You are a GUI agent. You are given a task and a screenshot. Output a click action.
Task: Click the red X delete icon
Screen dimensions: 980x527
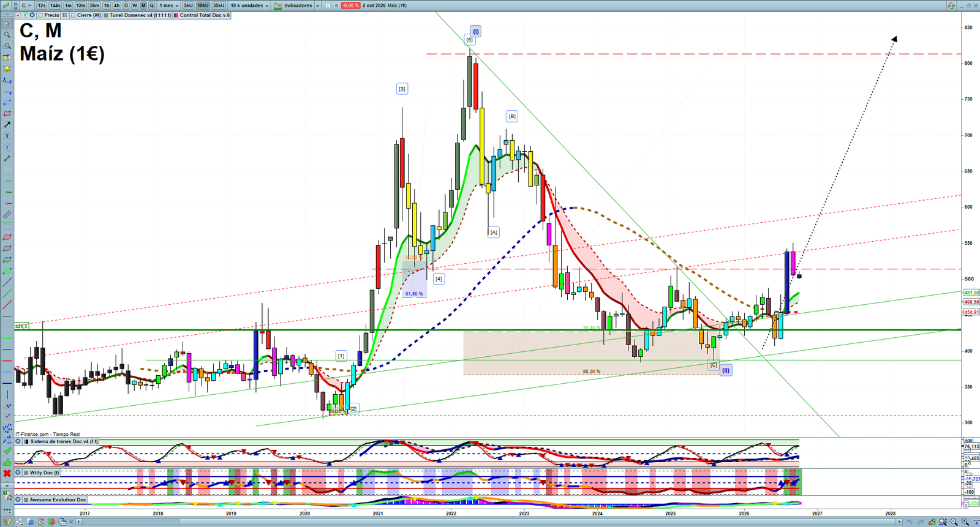7,473
